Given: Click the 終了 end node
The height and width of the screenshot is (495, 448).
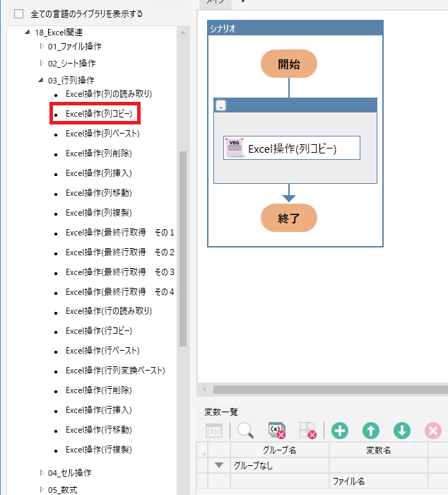Looking at the screenshot, I should pyautogui.click(x=288, y=218).
